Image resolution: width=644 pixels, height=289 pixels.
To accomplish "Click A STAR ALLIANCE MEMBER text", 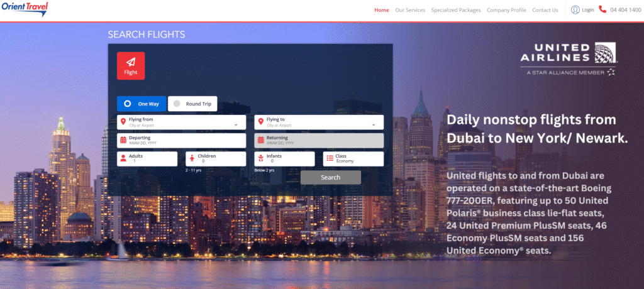I will (x=565, y=73).
